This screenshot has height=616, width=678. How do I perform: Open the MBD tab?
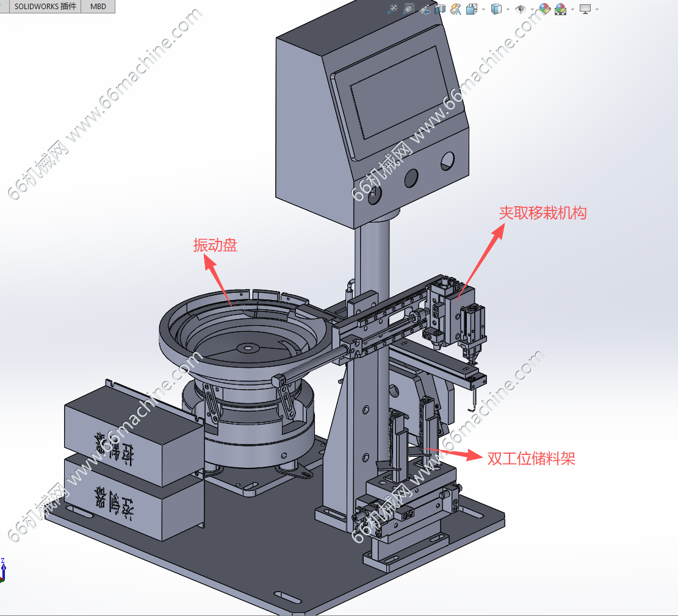(x=98, y=7)
